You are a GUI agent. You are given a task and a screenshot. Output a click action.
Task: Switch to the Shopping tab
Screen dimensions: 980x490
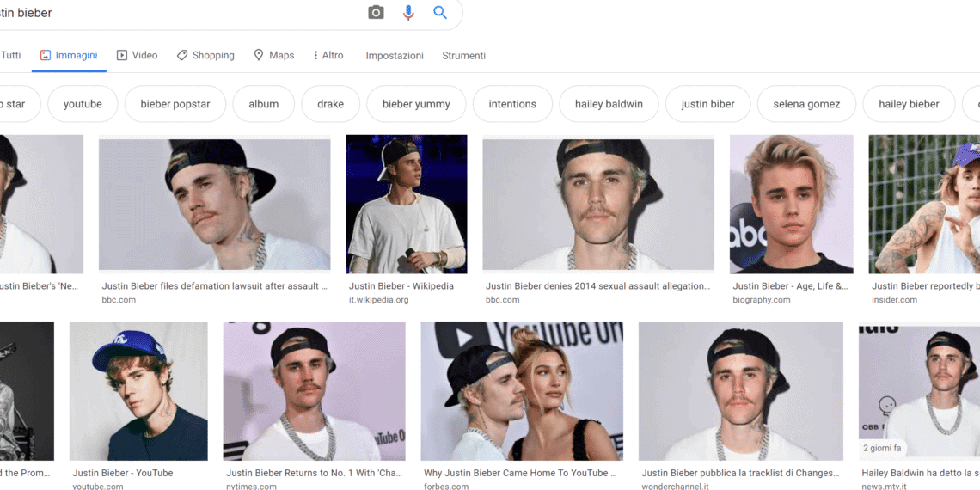tap(205, 55)
